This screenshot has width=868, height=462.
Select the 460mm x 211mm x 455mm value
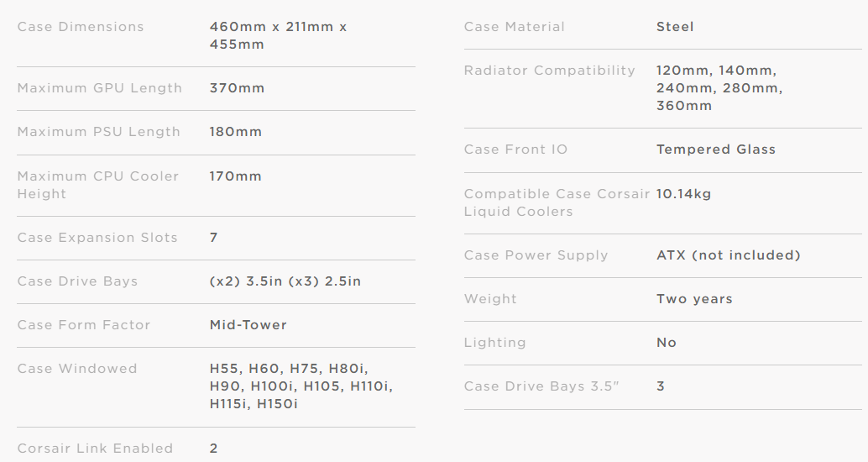pyautogui.click(x=278, y=35)
